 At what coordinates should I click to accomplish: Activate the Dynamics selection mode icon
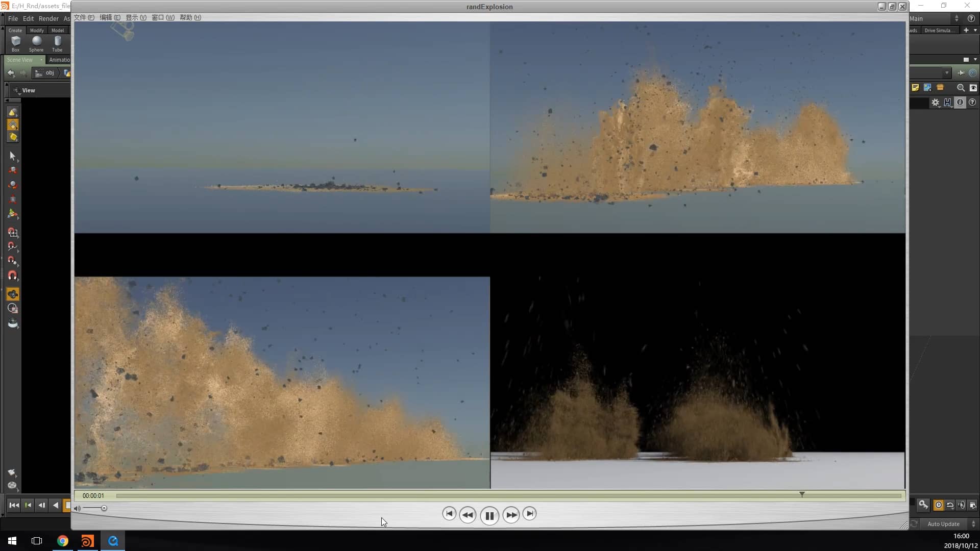[13, 137]
